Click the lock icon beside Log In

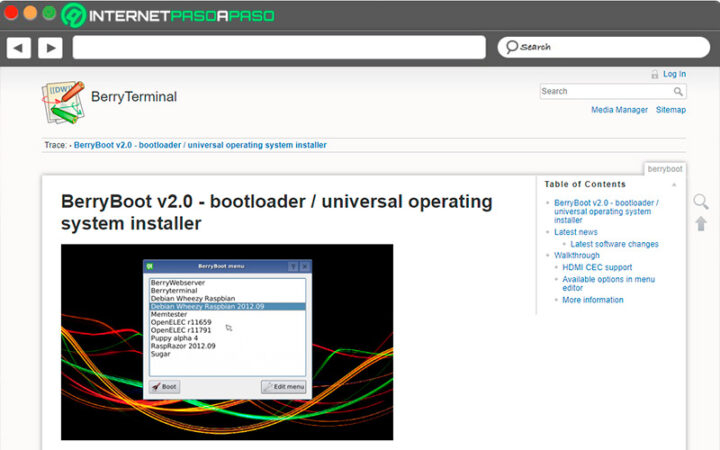click(x=655, y=74)
